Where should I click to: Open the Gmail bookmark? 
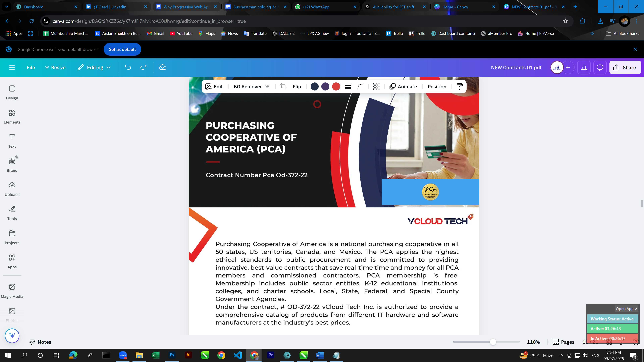pyautogui.click(x=155, y=34)
